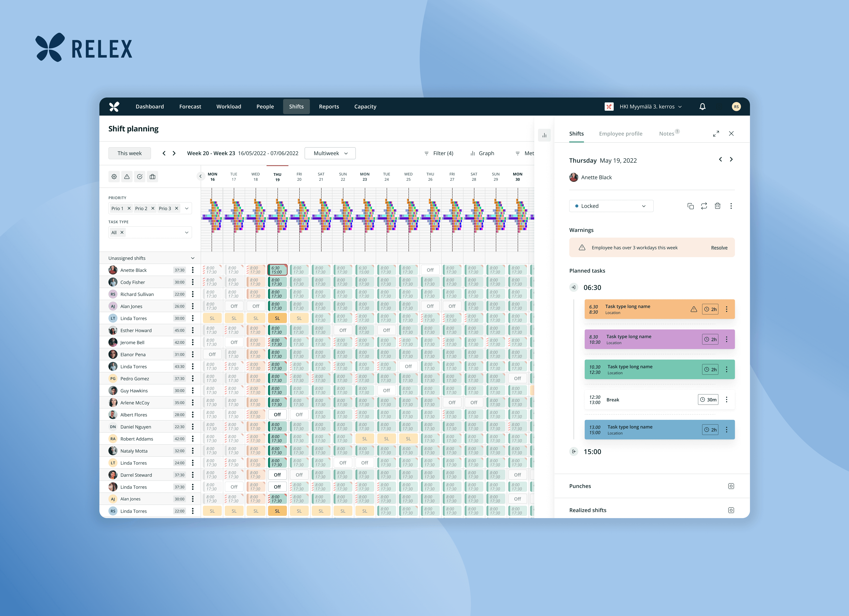Open the bar chart panel icon

point(544,135)
